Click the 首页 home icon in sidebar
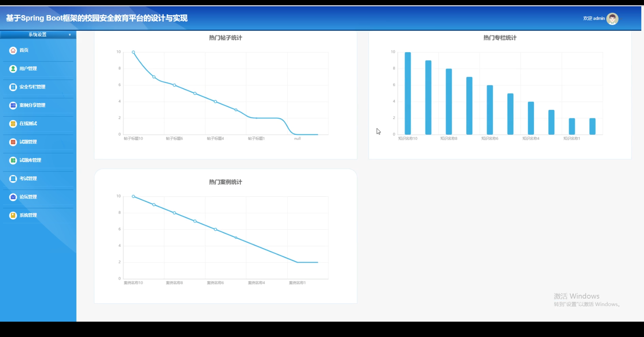The image size is (644, 337). pyautogui.click(x=13, y=50)
